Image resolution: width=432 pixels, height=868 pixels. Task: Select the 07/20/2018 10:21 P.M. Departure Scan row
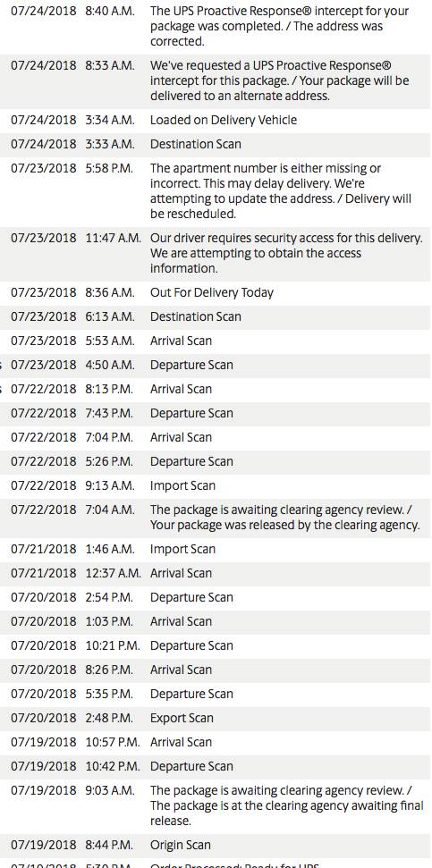(216, 646)
